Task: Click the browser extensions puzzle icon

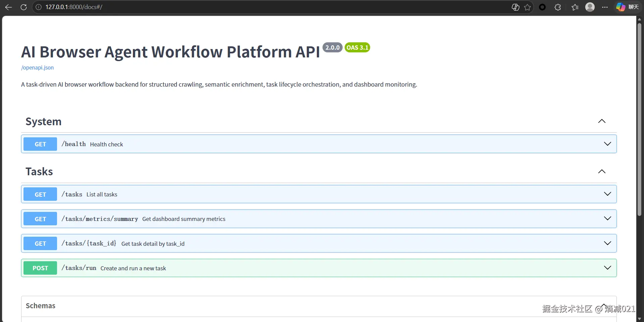Action: coord(558,7)
